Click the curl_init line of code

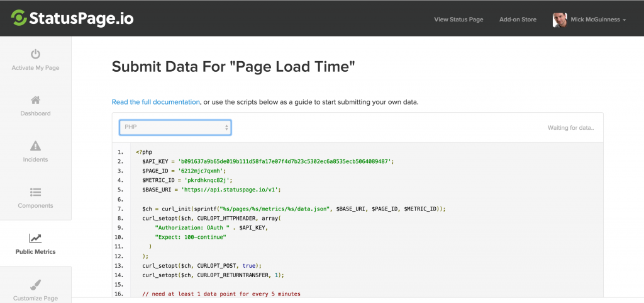click(x=294, y=209)
